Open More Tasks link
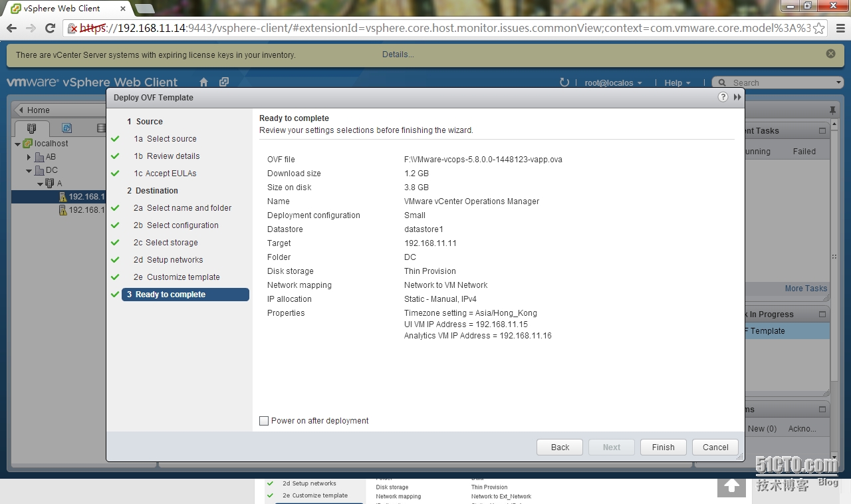This screenshot has height=504, width=851. 806,289
